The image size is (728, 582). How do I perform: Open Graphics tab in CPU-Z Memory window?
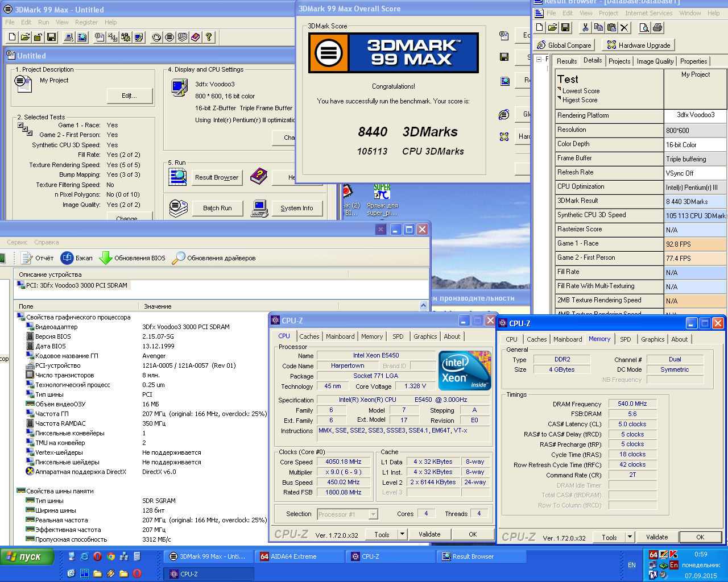point(653,339)
